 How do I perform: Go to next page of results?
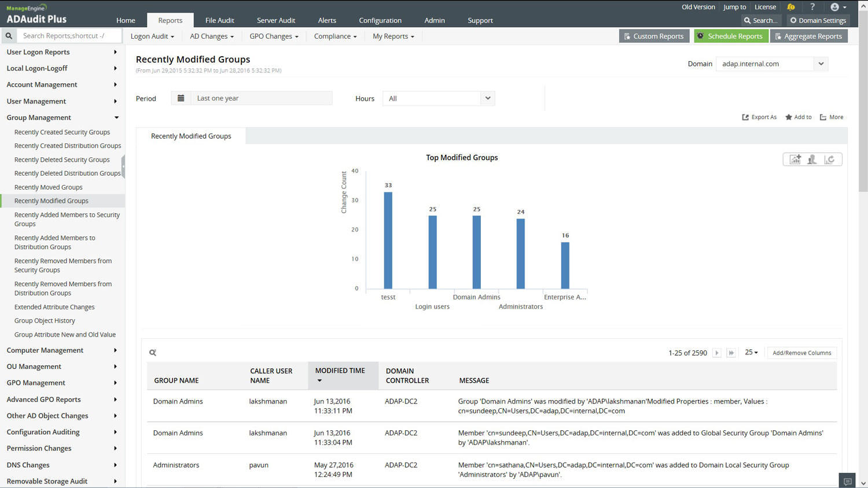click(x=716, y=353)
